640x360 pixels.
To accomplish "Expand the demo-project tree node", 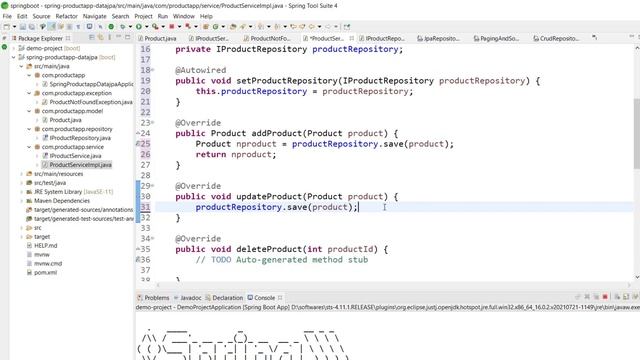I will click(13, 48).
